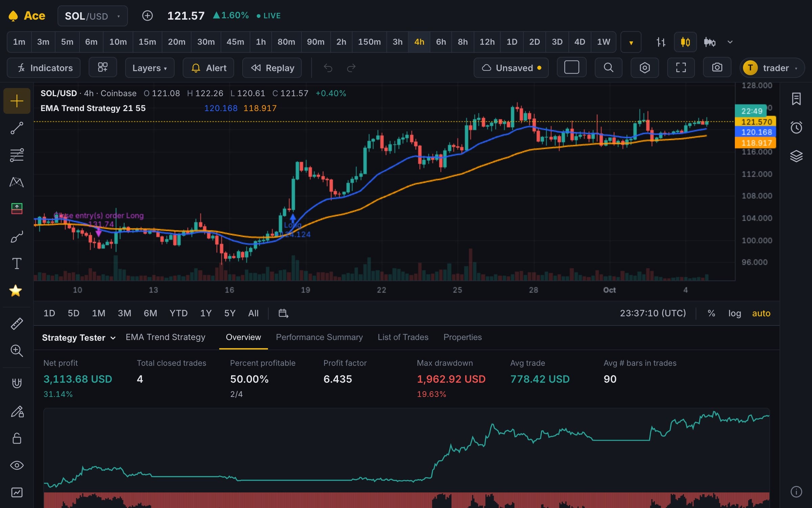The image size is (812, 508).
Task: Select the ruler measure tool
Action: [17, 324]
